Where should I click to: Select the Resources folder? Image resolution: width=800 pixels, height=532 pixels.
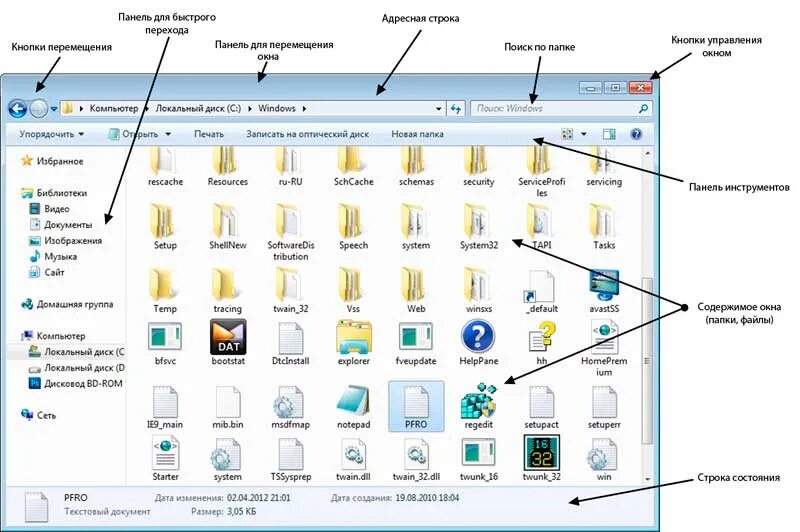pos(228,167)
